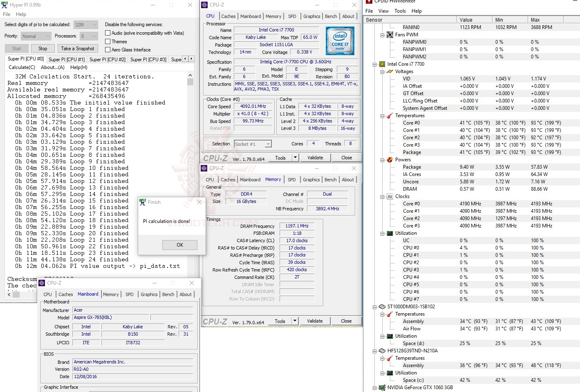
Task: Click the Utilization icon under Intel Core i7
Action: 390,233
